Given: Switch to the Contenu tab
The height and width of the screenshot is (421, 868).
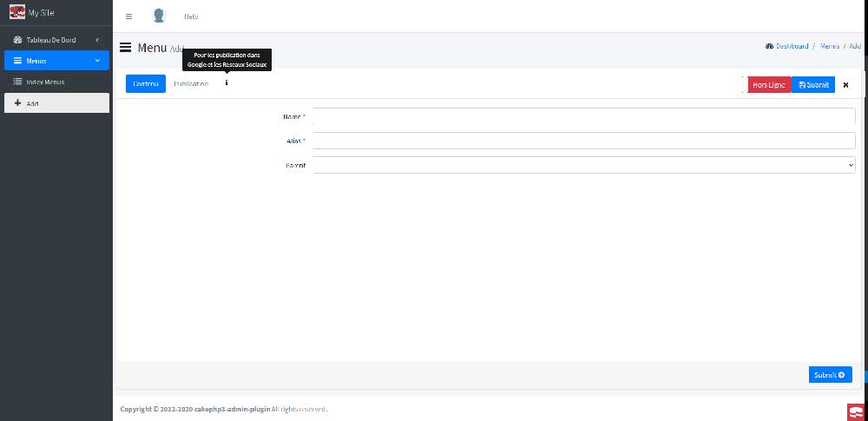Looking at the screenshot, I should click(146, 83).
